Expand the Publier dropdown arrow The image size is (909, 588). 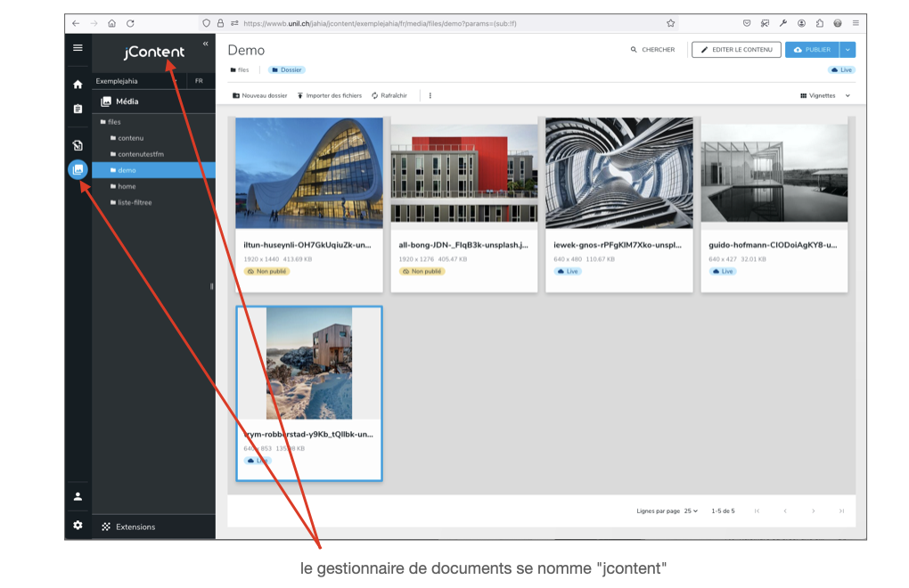(x=848, y=50)
